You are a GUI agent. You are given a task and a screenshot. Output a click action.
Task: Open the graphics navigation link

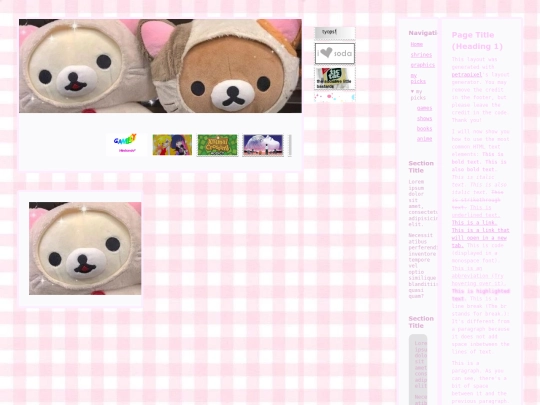pos(423,65)
